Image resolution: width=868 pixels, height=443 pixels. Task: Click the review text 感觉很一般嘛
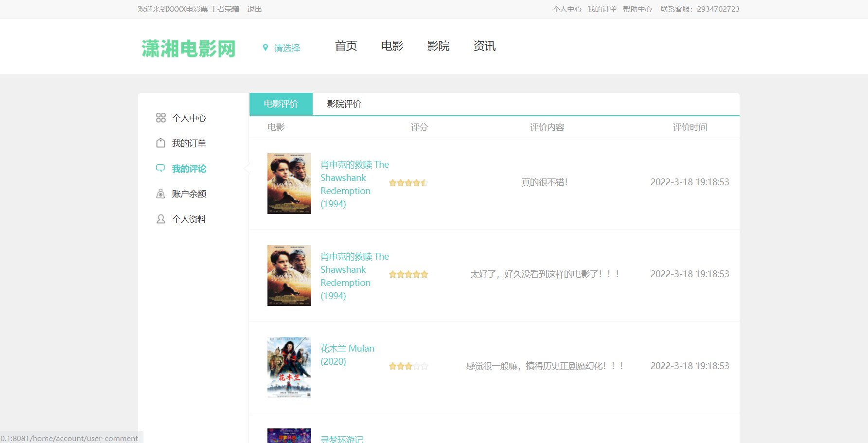pos(545,366)
